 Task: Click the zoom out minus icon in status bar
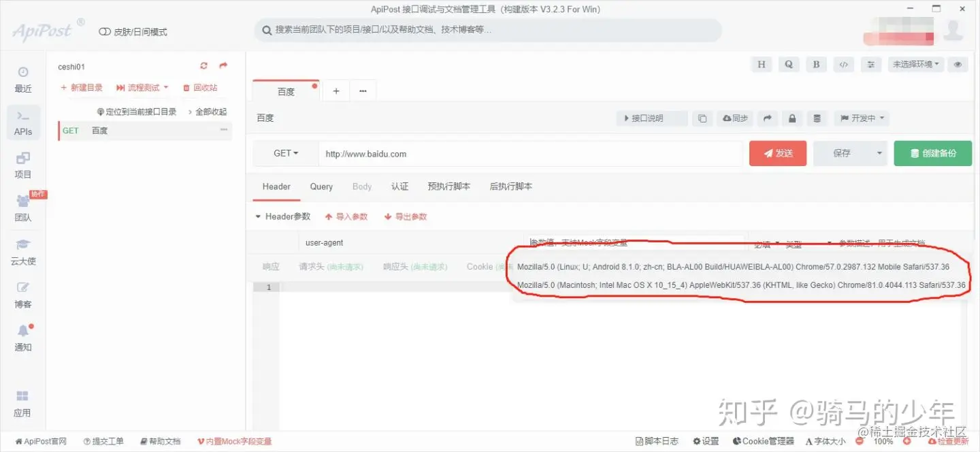[x=860, y=442]
